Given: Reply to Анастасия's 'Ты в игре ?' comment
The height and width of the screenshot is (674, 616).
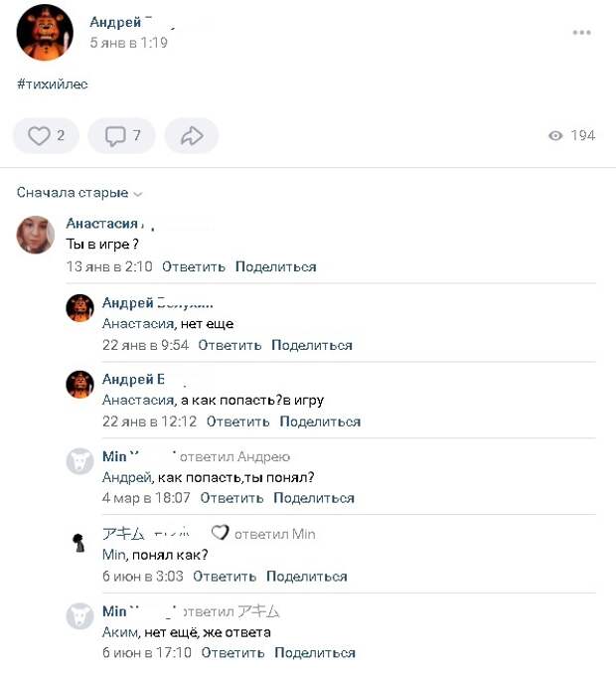Looking at the screenshot, I should [x=194, y=266].
